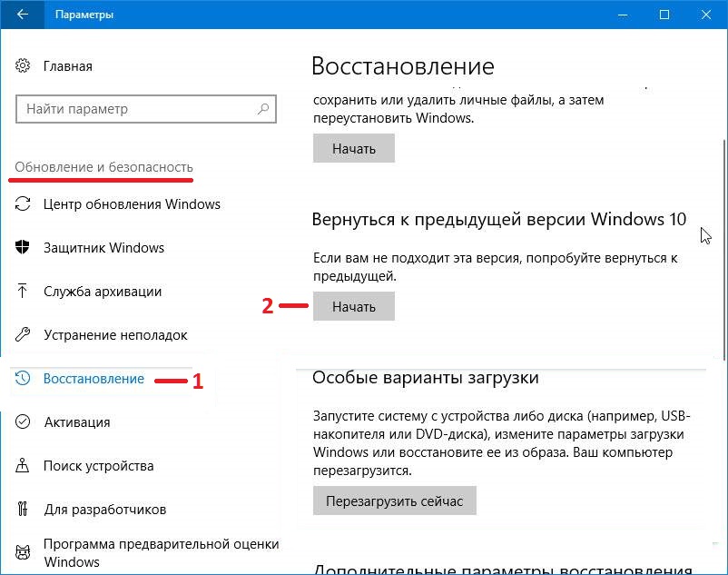
Task: Select Служба архивации in sidebar
Action: (x=103, y=292)
